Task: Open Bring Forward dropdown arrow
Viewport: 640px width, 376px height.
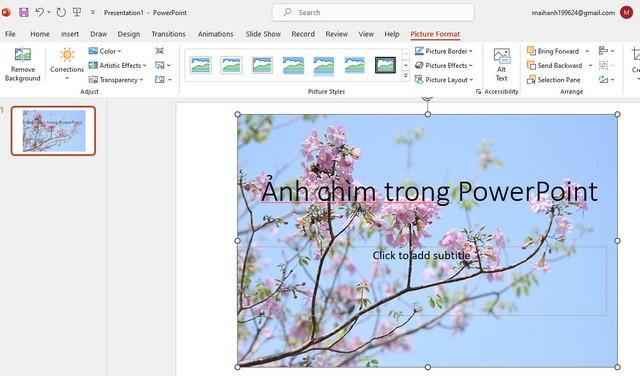Action: (587, 51)
